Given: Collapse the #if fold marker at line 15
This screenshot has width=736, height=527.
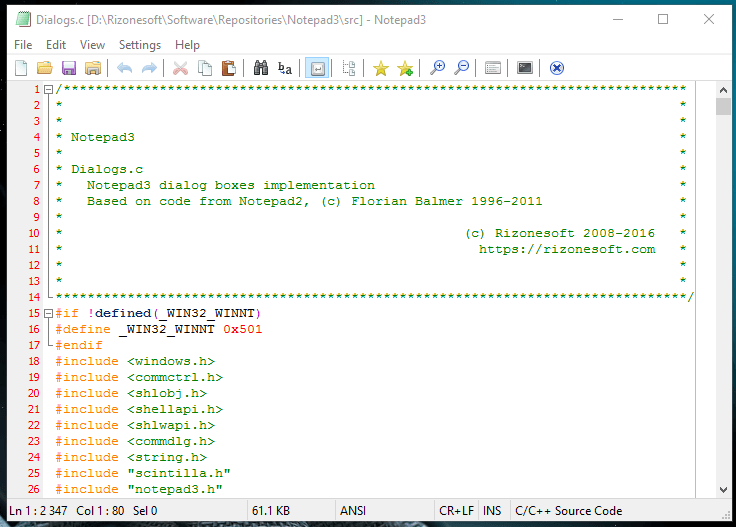Looking at the screenshot, I should (x=48, y=313).
